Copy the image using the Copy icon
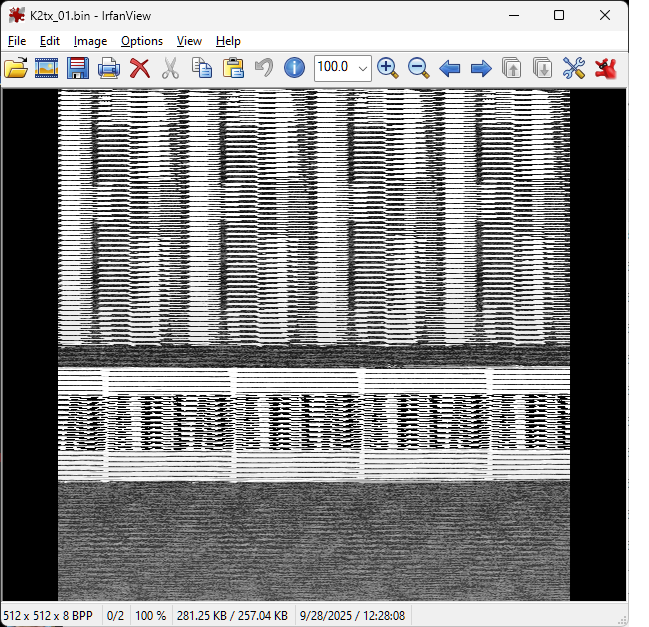649x627 pixels. (x=202, y=68)
